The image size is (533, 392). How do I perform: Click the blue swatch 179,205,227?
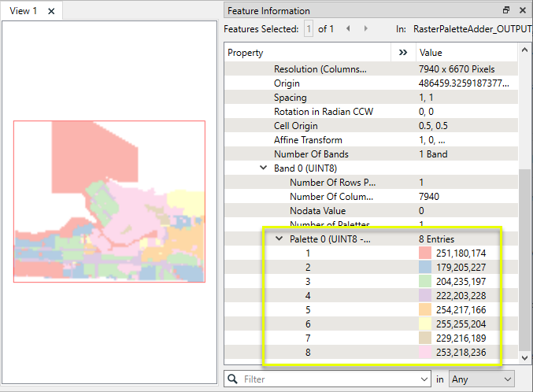pos(425,267)
